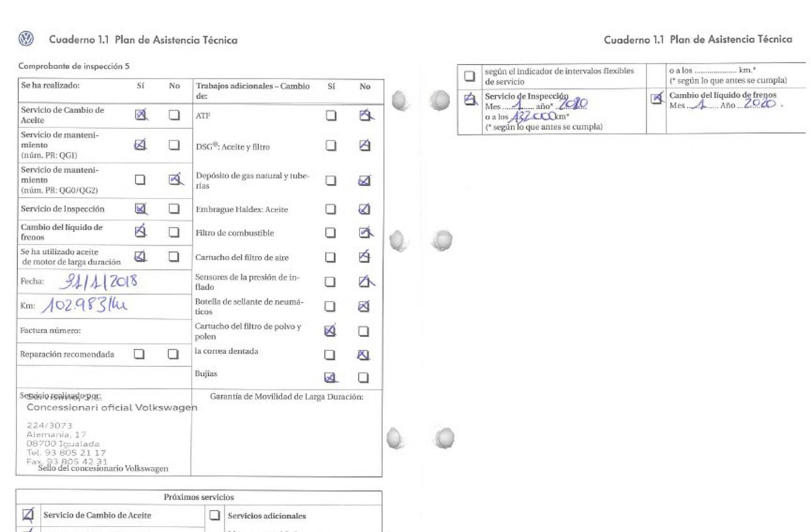Mark Sí for Servicio de mantenimiento QG0/QG2
The height and width of the screenshot is (532, 811).
pyautogui.click(x=140, y=180)
